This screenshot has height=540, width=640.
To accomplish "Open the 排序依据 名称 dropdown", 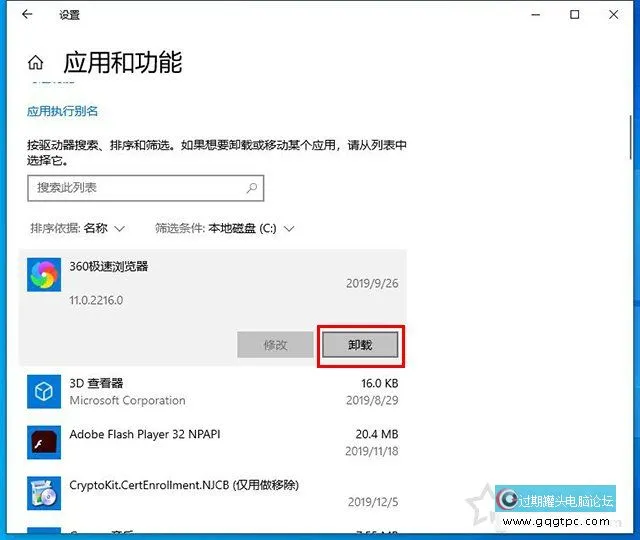I will 77,228.
